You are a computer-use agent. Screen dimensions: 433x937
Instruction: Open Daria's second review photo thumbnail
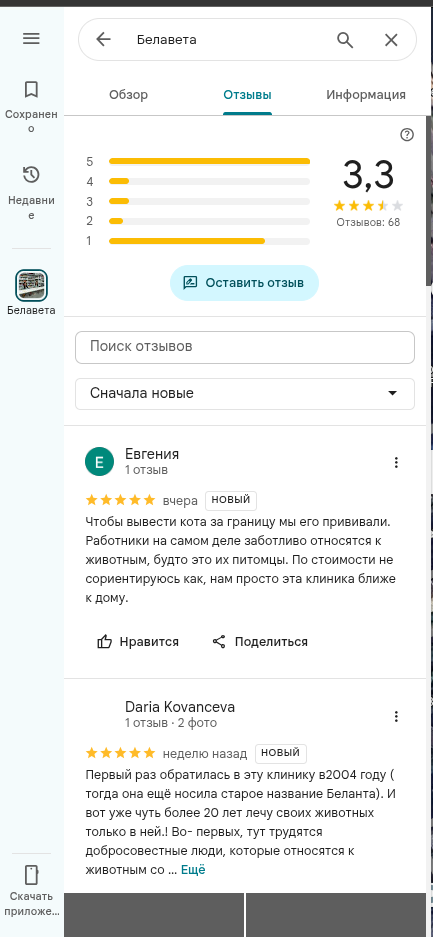tap(337, 915)
